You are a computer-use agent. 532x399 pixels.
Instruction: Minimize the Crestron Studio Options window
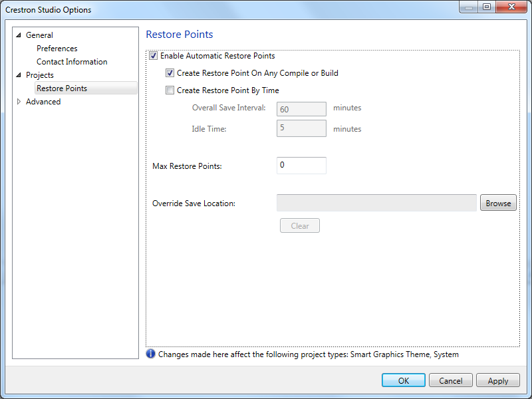469,7
